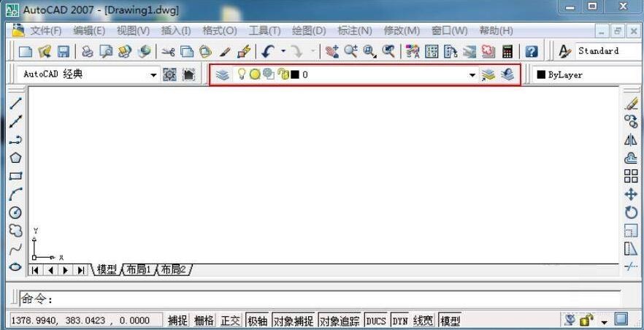Toggle DYN dynamic input
This screenshot has width=644, height=330.
400,321
